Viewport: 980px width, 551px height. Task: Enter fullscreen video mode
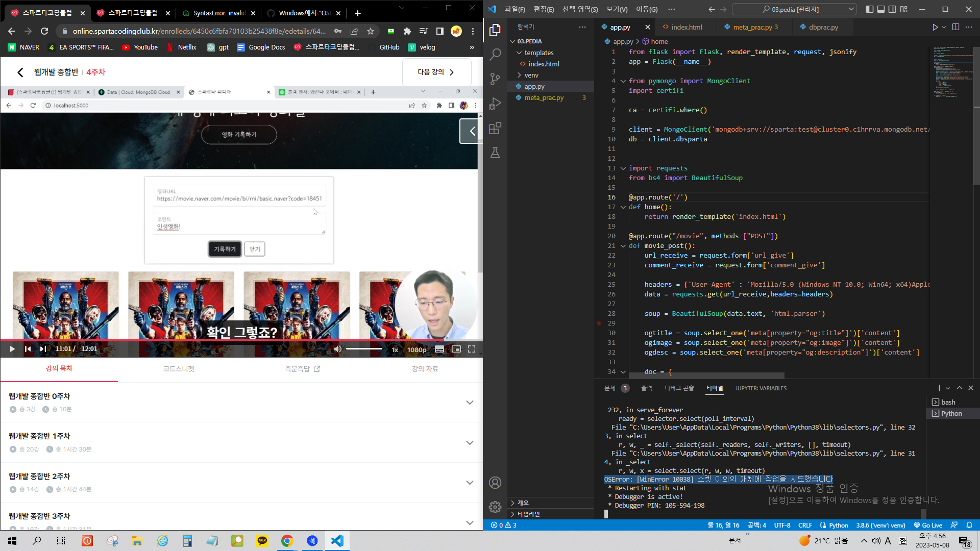pos(472,349)
